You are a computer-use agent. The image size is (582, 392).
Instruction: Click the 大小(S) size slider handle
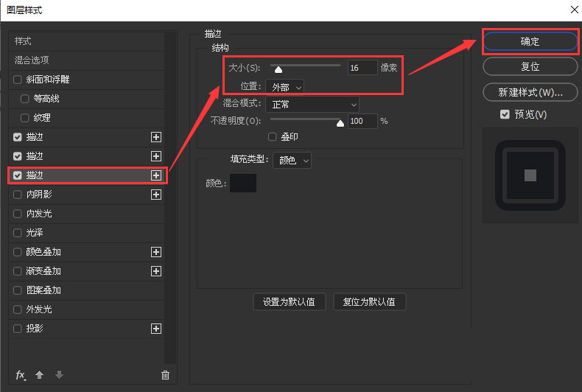pyautogui.click(x=278, y=69)
